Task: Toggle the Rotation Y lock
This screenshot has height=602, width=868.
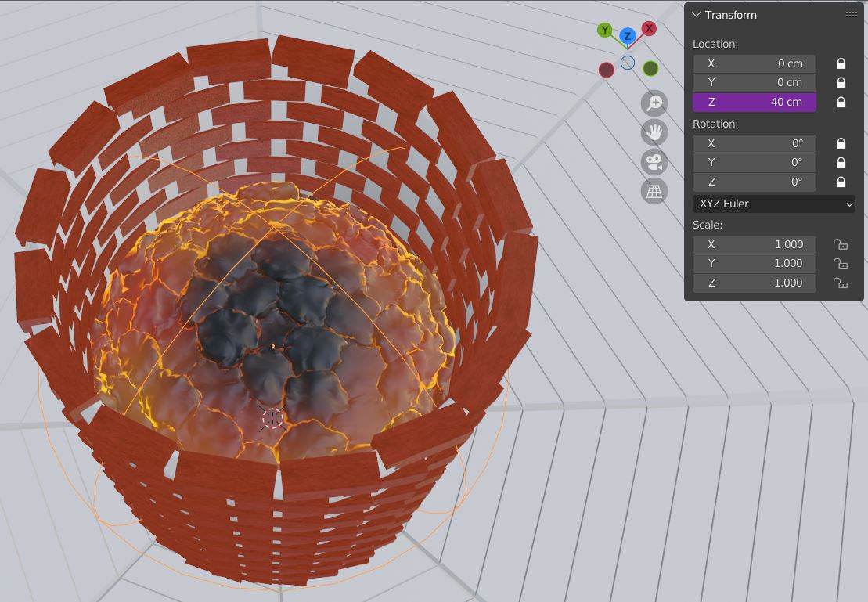Action: click(841, 162)
